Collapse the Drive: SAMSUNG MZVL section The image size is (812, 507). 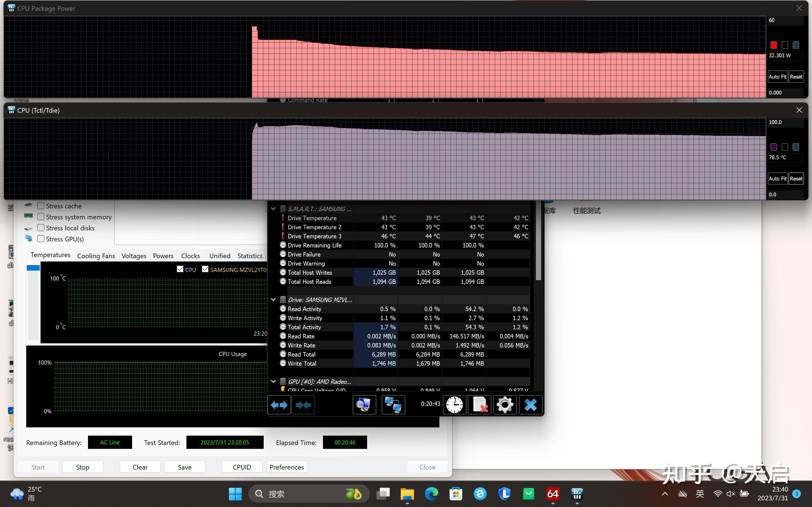click(273, 300)
